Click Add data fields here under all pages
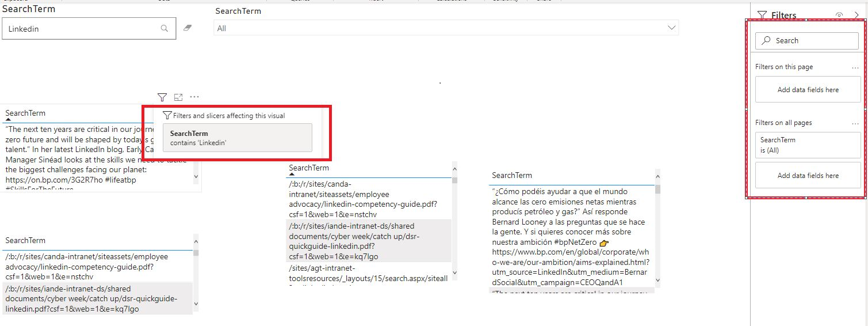This screenshot has width=868, height=326. click(808, 175)
